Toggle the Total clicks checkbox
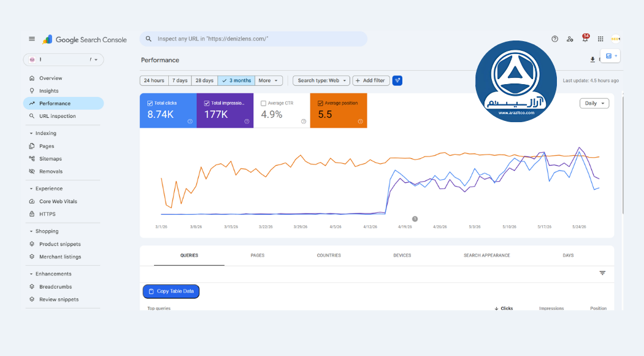Image resolution: width=644 pixels, height=356 pixels. click(x=150, y=103)
